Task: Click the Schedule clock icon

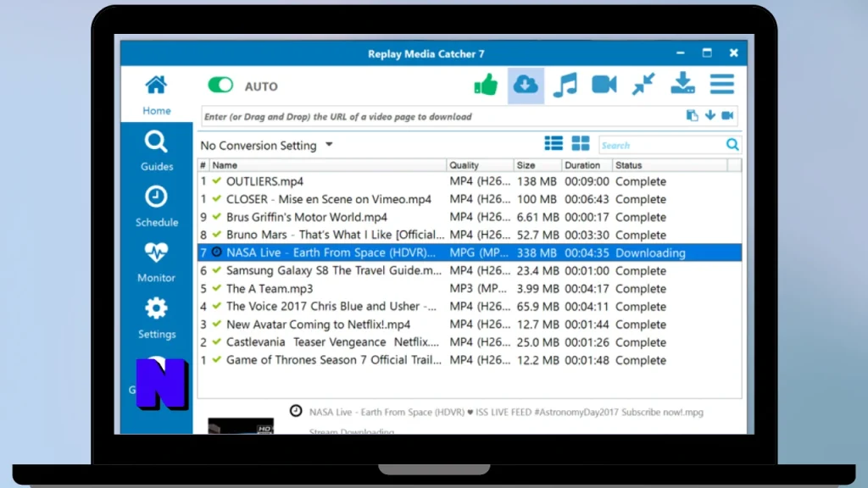Action: tap(156, 197)
